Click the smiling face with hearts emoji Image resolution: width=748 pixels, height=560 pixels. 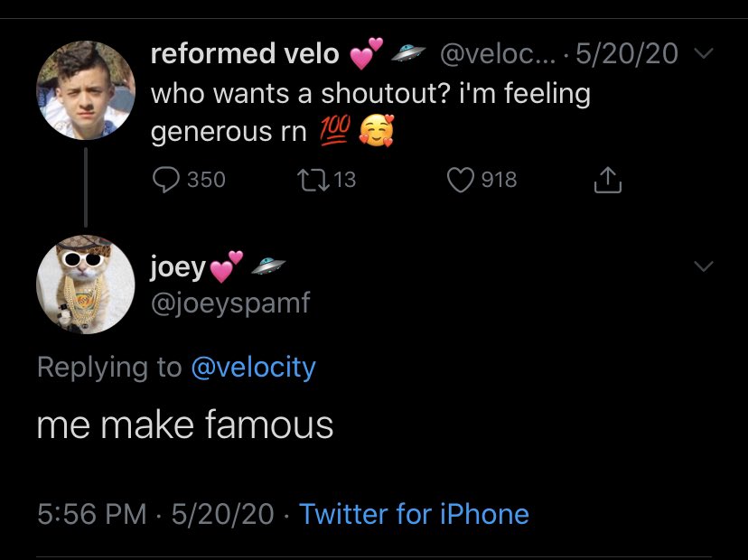click(x=376, y=133)
